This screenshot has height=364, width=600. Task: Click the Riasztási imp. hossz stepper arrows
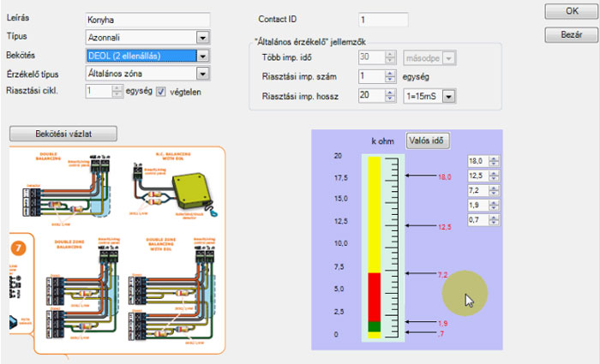click(x=393, y=97)
